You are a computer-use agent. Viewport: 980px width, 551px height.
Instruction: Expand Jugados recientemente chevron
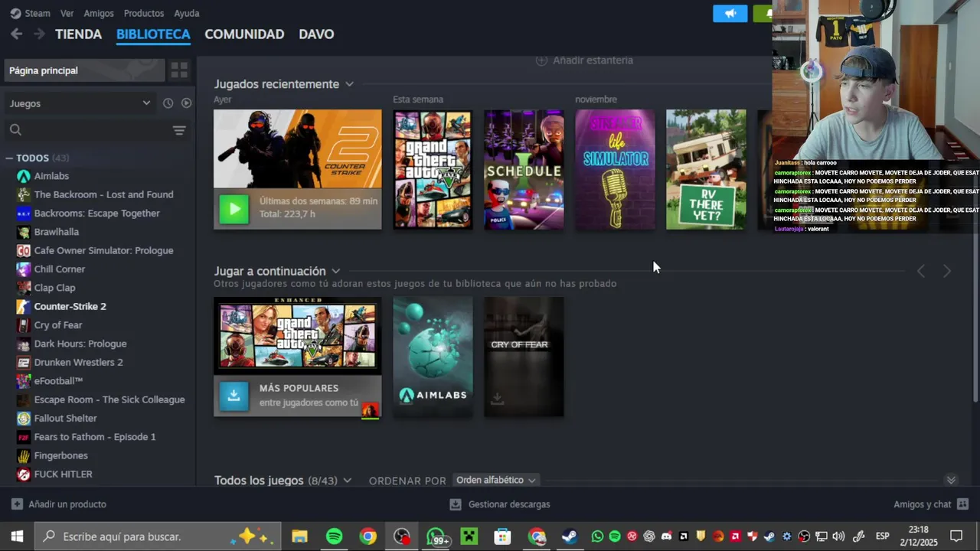pos(349,84)
